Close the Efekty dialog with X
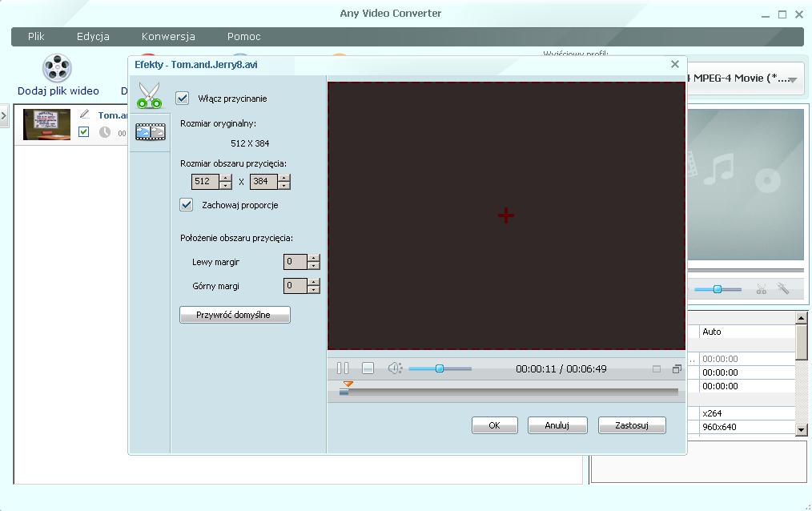 [x=674, y=64]
